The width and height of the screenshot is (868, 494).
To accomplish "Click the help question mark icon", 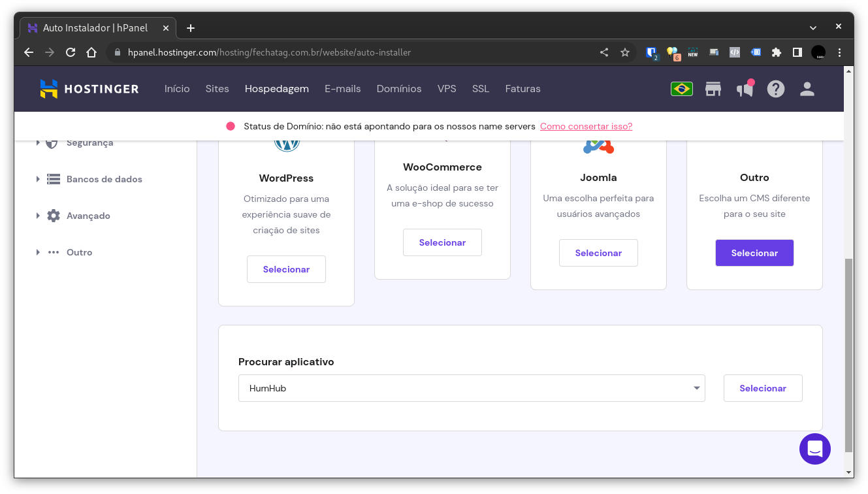I will 775,88.
